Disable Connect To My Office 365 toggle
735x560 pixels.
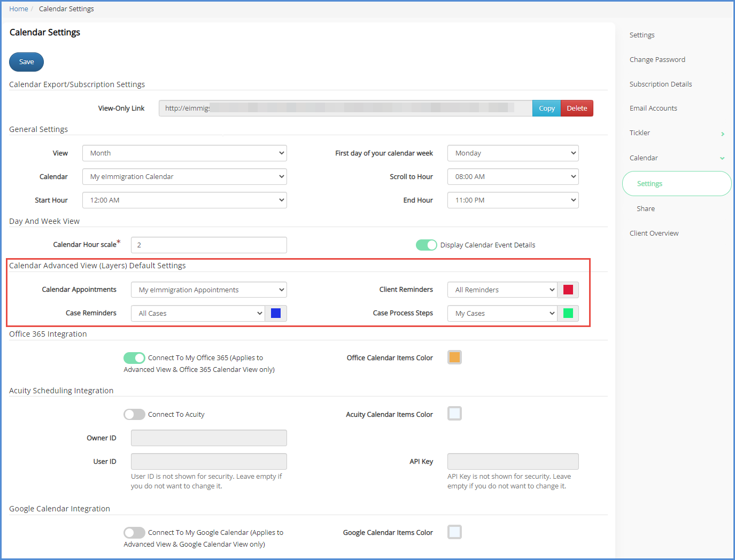pyautogui.click(x=134, y=357)
